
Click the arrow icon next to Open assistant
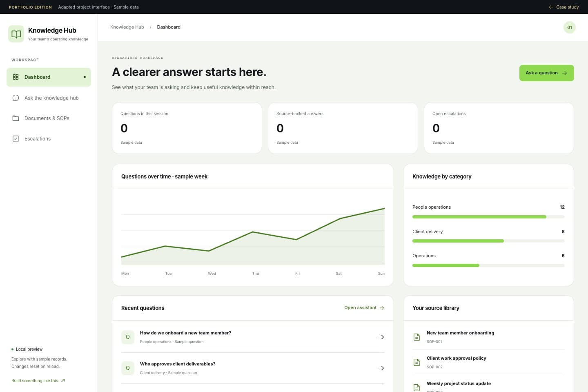(382, 308)
